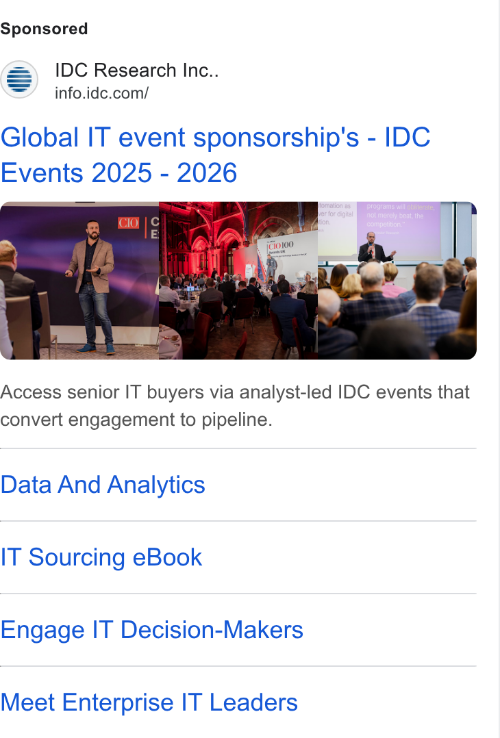Click the seated man at first photo's left edge
The image size is (500, 738).
(x=19, y=300)
